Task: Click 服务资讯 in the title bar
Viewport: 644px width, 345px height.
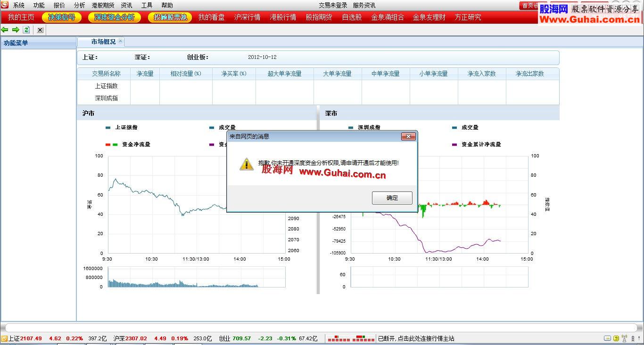Action: click(364, 5)
